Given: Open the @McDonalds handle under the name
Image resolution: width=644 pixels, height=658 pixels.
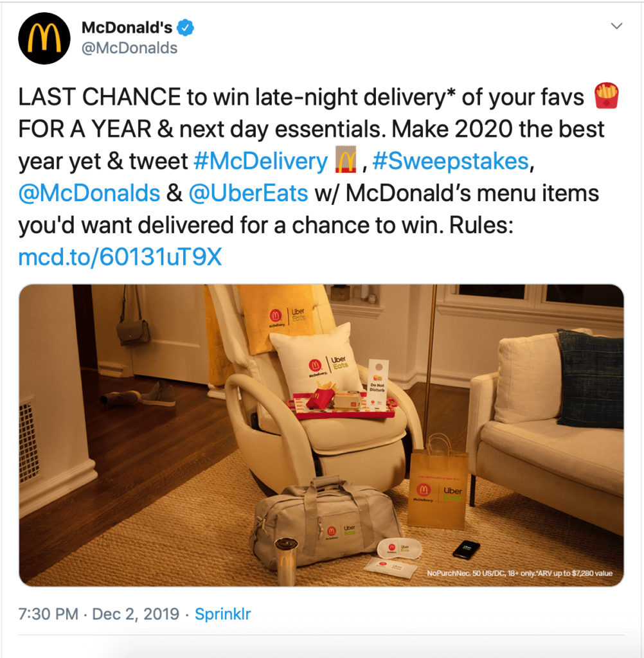Looking at the screenshot, I should coord(129,48).
